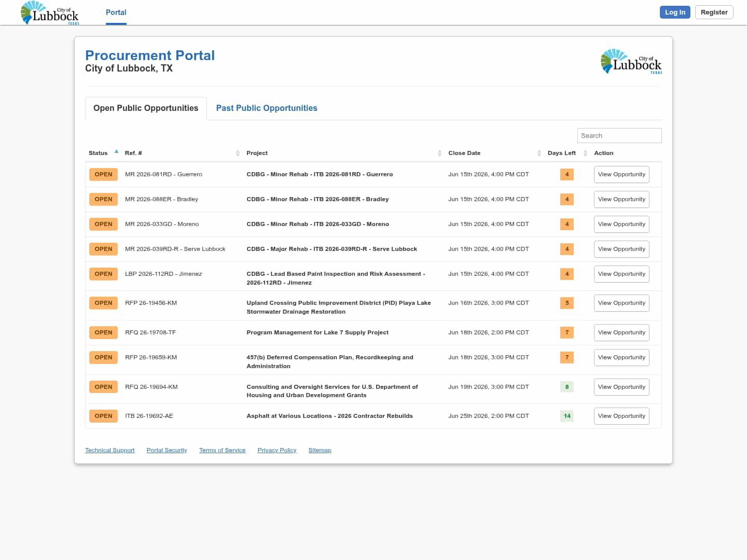The image size is (747, 560).
Task: Click the City of Lubbock logo in header
Action: [50, 12]
